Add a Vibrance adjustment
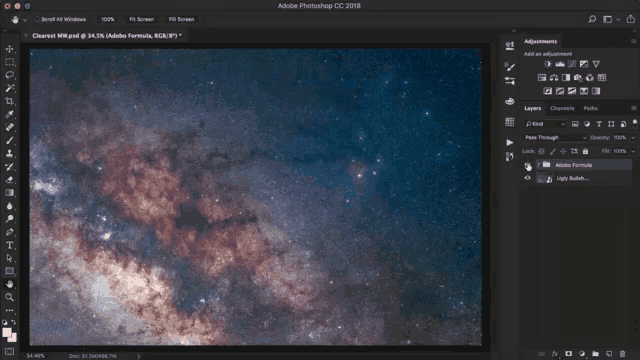This screenshot has width=640, height=360. [x=596, y=64]
